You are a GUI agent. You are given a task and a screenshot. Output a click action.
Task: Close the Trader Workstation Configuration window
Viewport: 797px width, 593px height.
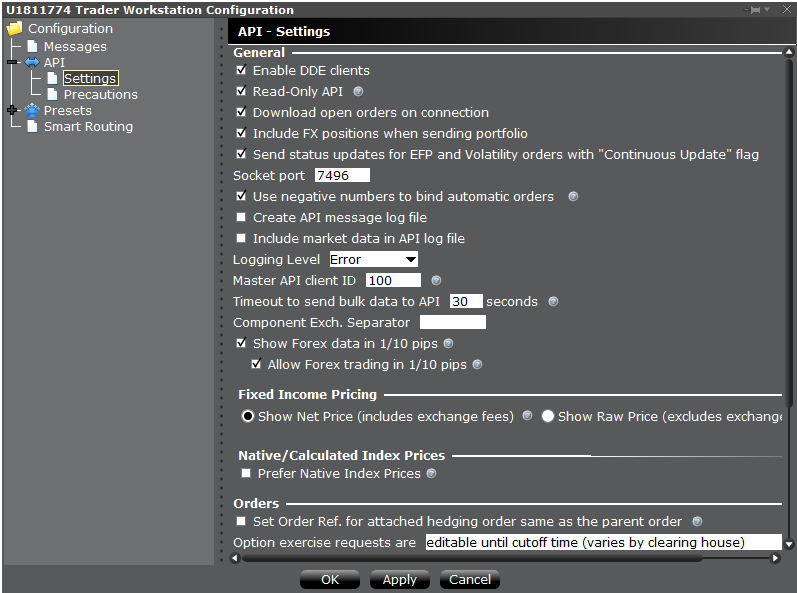click(x=786, y=10)
